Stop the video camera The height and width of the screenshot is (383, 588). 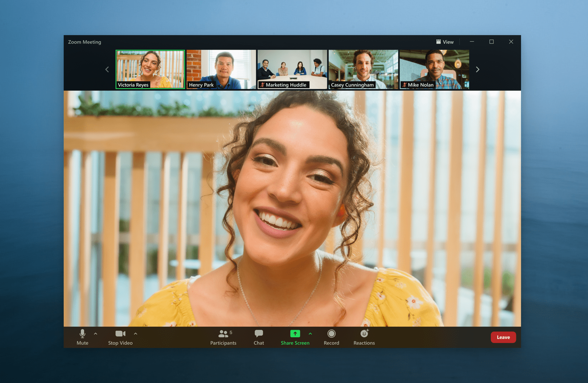coord(120,337)
